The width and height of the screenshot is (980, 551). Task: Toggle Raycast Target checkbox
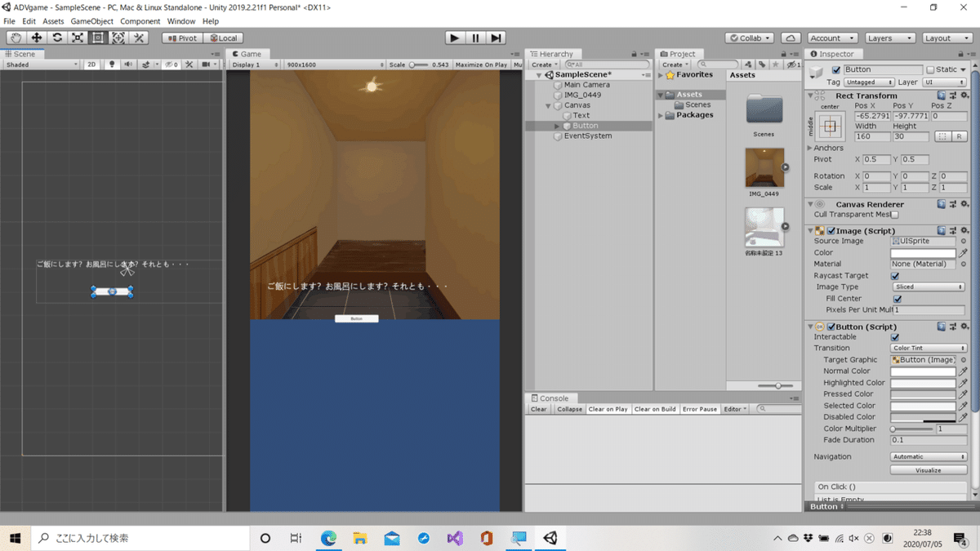895,276
